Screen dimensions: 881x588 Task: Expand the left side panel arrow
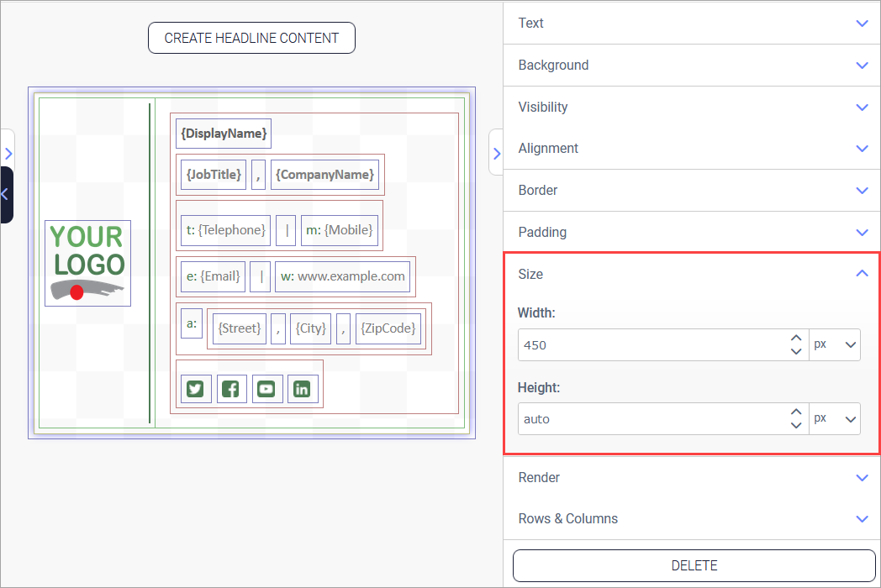point(8,154)
